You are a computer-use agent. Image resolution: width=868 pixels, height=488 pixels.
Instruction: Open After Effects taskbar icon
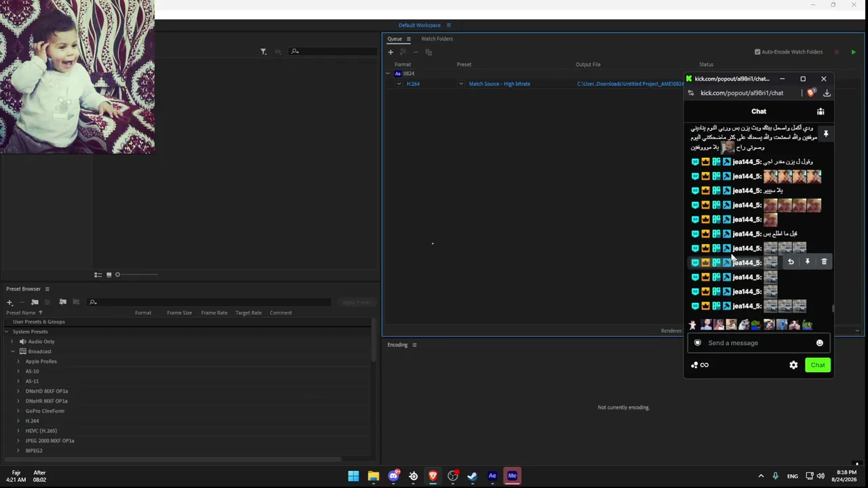coord(492,476)
